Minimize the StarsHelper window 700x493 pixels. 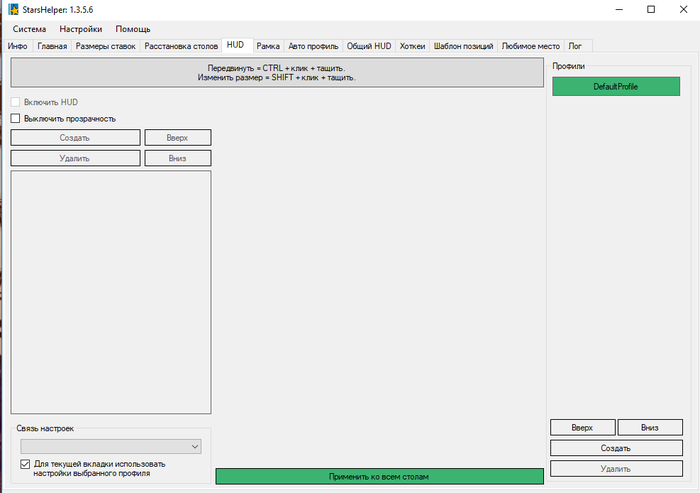(619, 9)
